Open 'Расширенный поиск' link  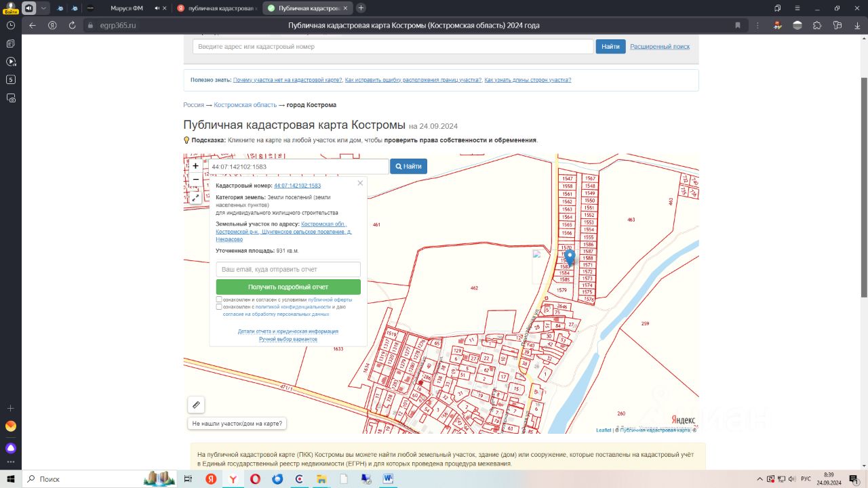coord(659,47)
